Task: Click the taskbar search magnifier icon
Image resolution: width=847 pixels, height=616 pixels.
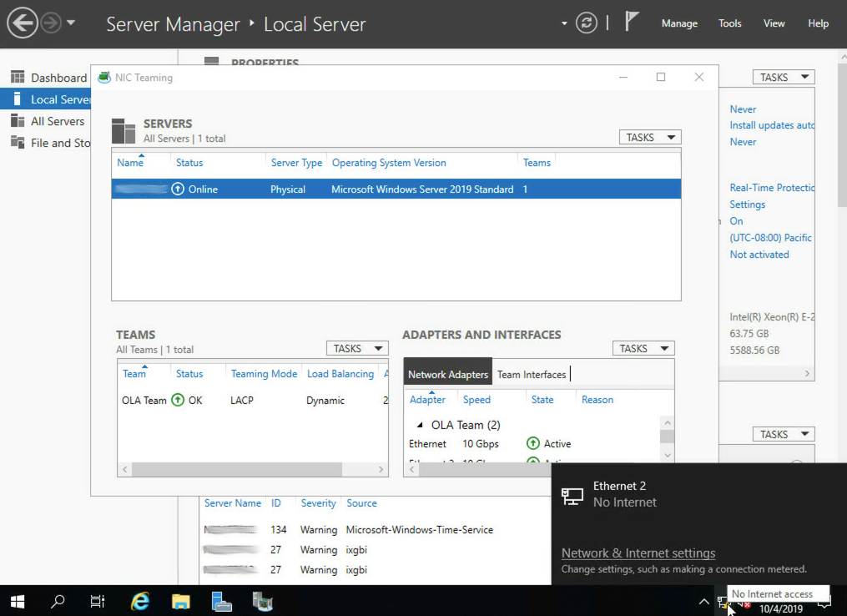Action: click(x=58, y=601)
